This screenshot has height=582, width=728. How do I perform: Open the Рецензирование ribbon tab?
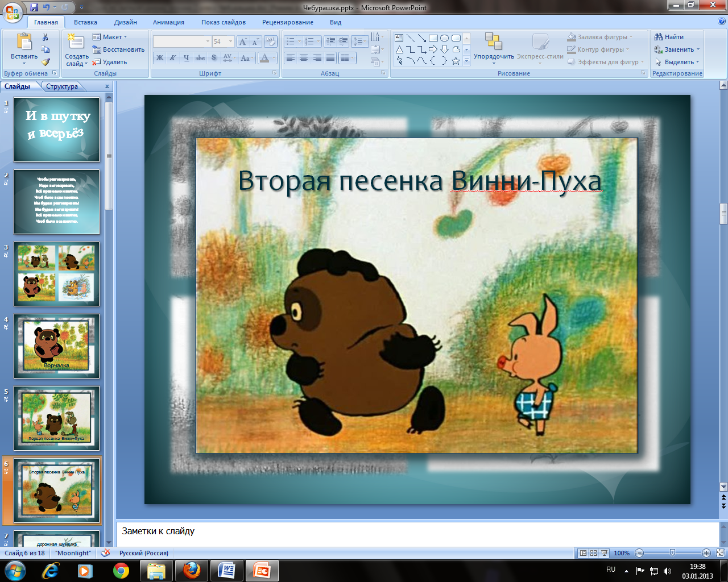click(x=288, y=22)
